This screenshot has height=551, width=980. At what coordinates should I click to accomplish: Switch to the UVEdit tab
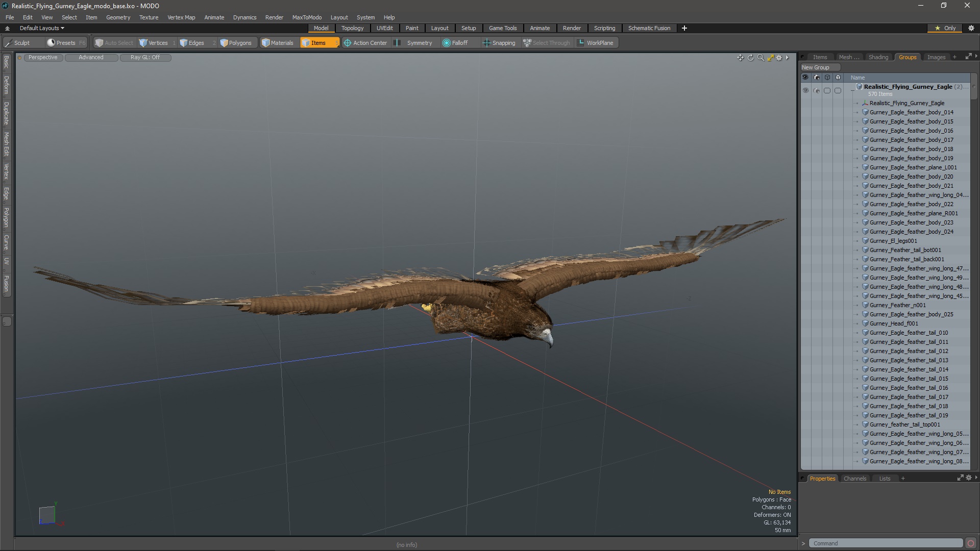pos(384,28)
